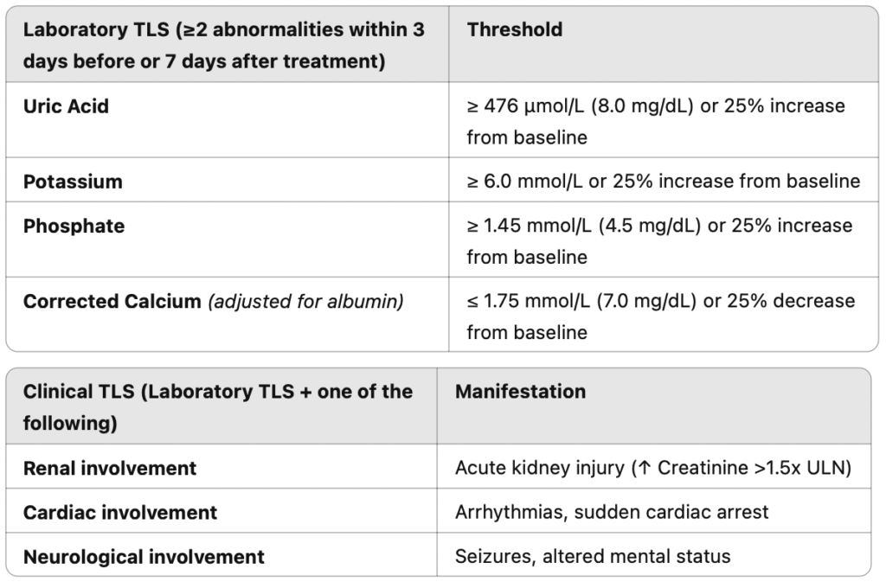Screen dimensions: 886x588
Task: Select the Renal involvement row label
Action: 110,469
